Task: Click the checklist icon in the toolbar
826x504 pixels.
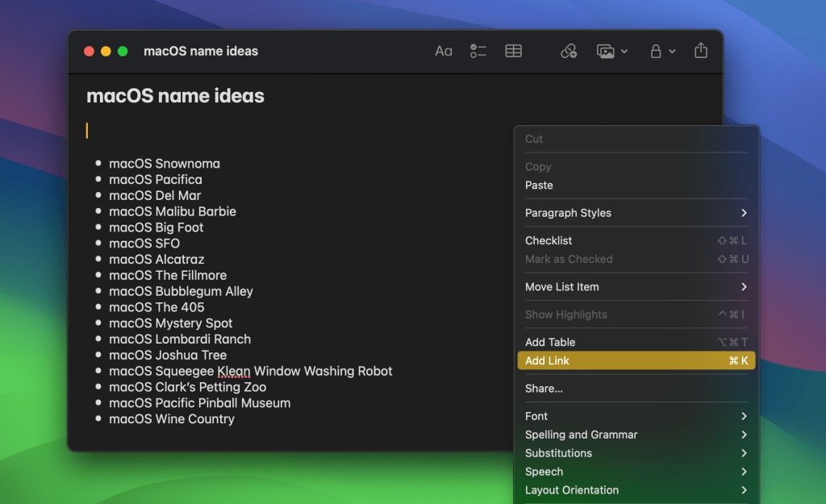Action: pyautogui.click(x=478, y=51)
